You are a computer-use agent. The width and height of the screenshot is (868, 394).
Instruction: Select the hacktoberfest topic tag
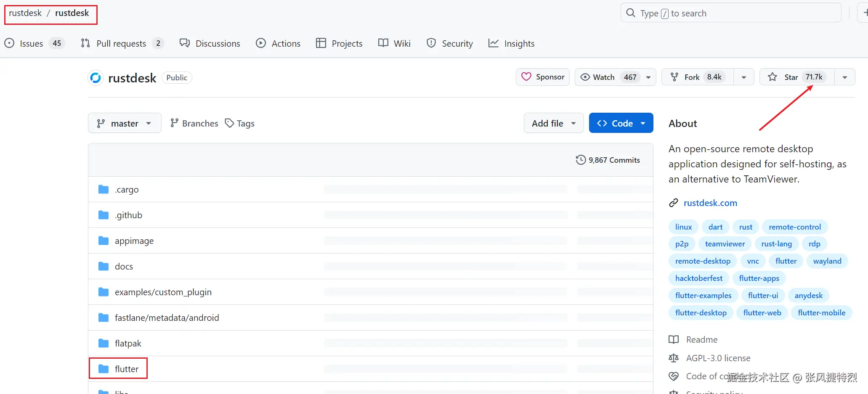[x=699, y=278]
